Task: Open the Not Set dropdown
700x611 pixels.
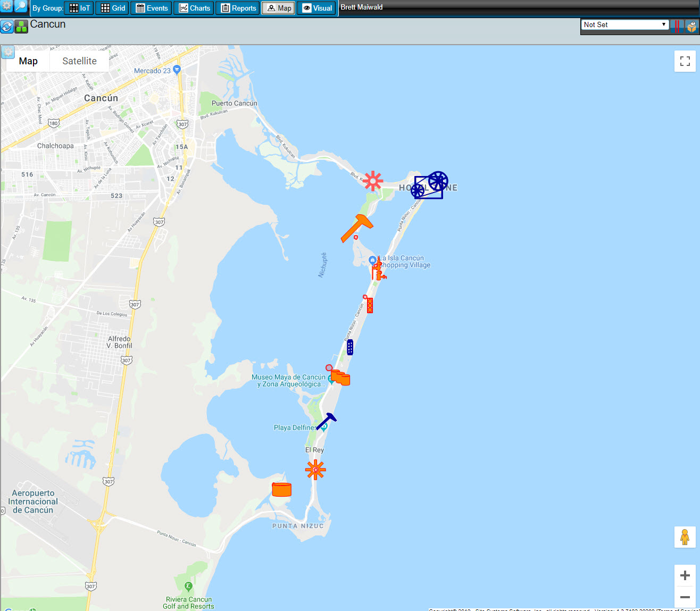Action: [x=625, y=24]
